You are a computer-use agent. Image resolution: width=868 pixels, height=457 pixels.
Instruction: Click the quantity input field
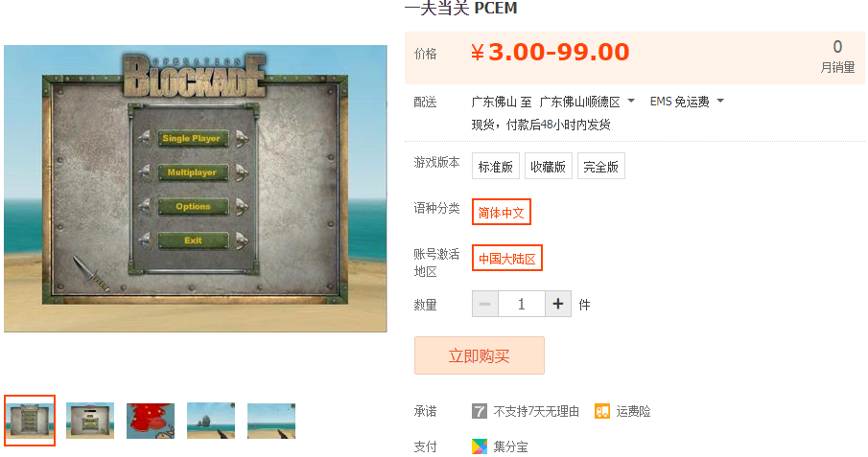click(522, 304)
